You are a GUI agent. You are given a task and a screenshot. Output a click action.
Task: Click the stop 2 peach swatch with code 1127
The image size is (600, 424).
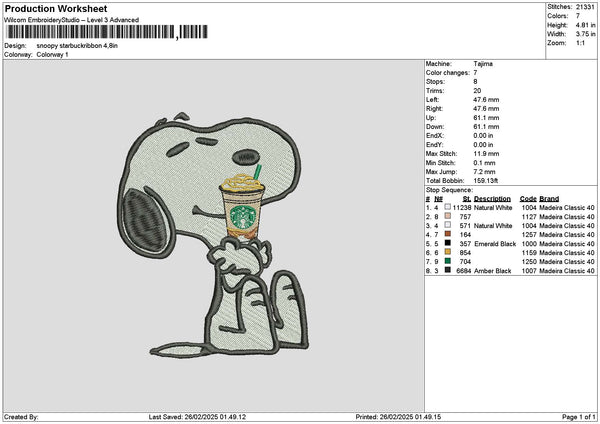[447, 216]
